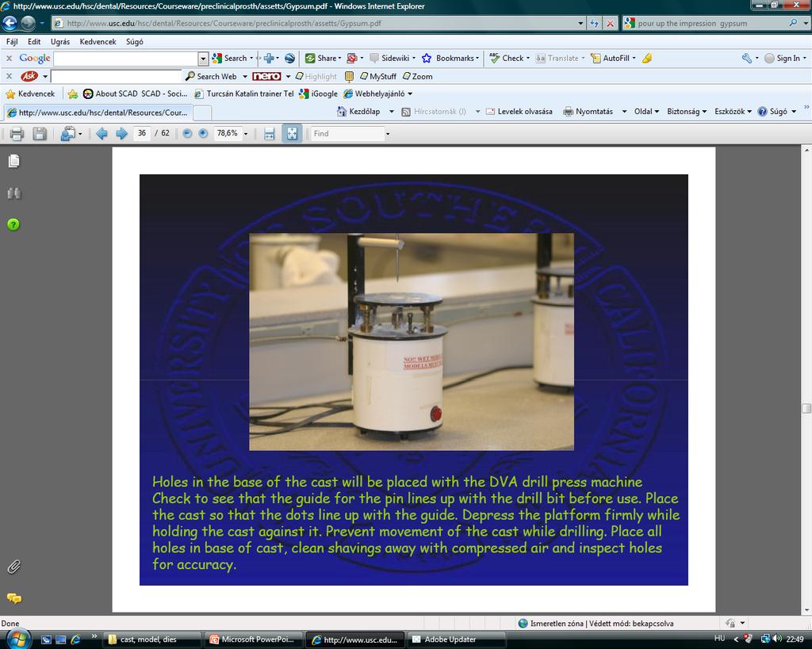Click the Add to Favorites star icon

pos(72,94)
